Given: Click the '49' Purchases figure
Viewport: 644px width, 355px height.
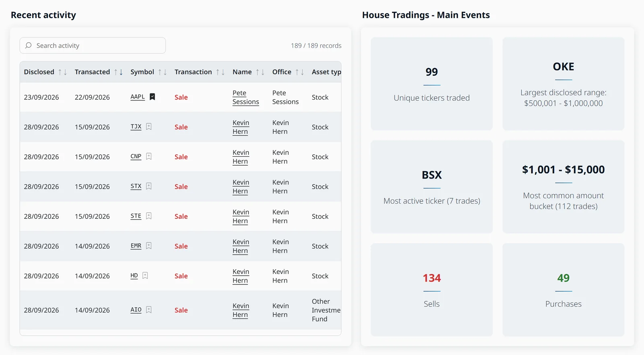Looking at the screenshot, I should click(563, 278).
